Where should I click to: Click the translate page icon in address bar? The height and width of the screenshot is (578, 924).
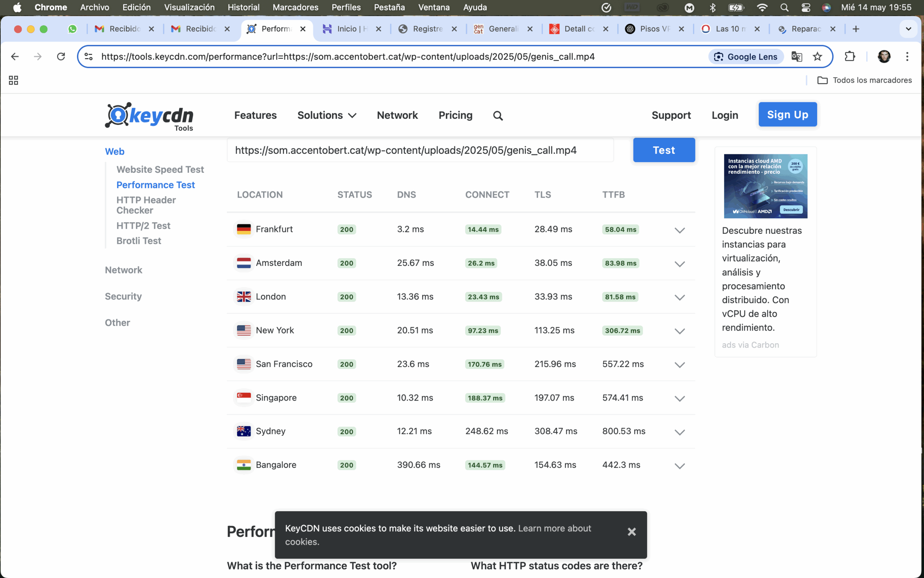tap(797, 57)
